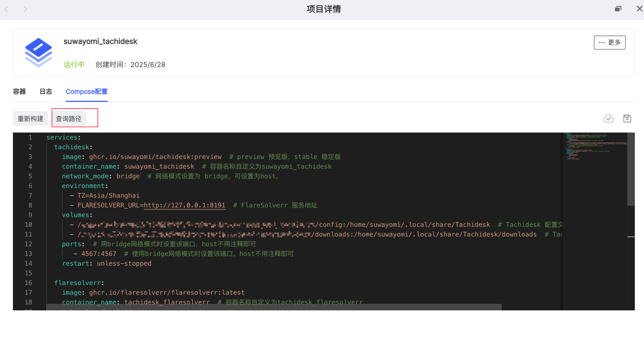Viewport: 644px width, 340px height.
Task: Open the 更多 options button
Action: pyautogui.click(x=610, y=42)
